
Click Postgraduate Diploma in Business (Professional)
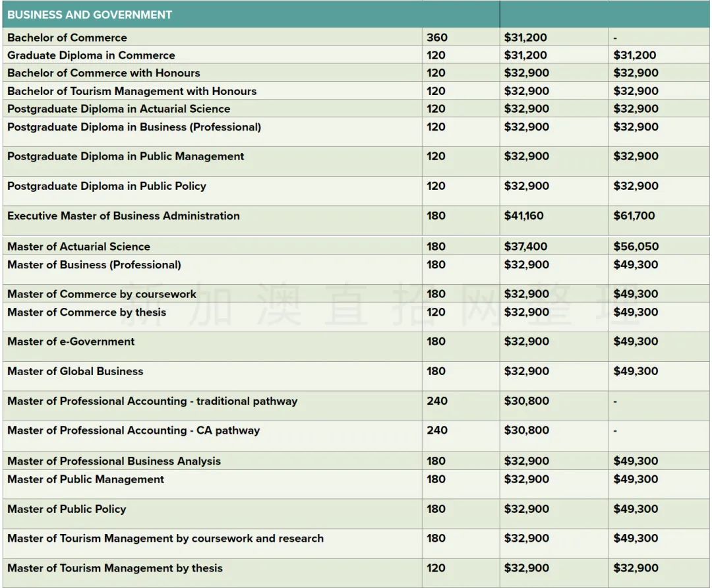[x=134, y=127]
